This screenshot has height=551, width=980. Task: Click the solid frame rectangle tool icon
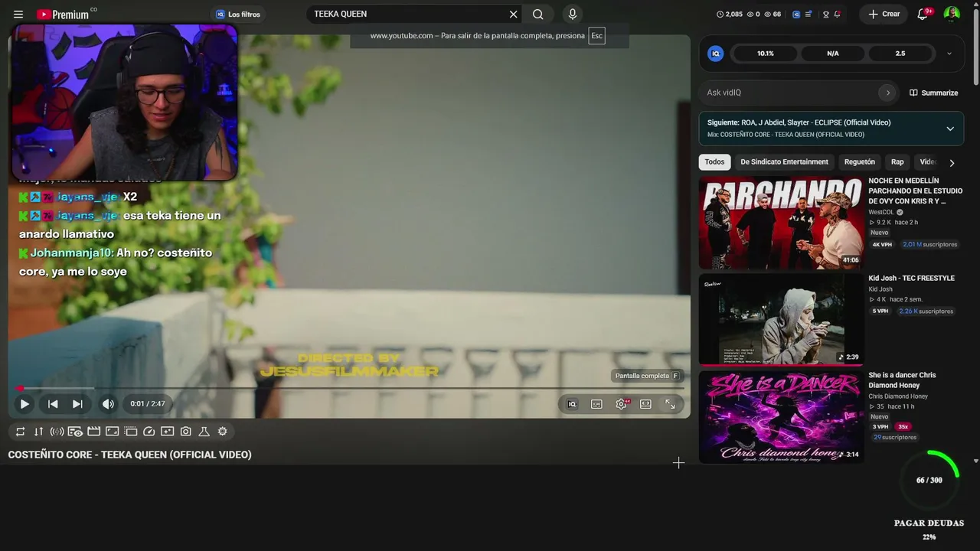tap(112, 432)
